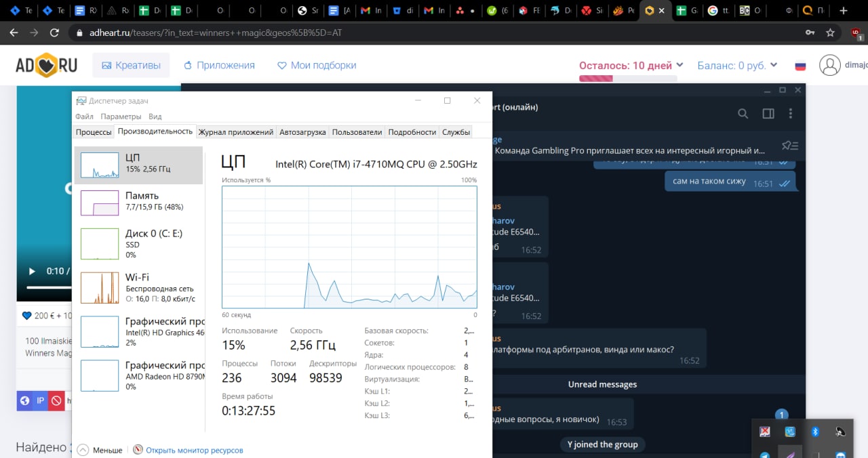868x458 pixels.
Task: Open a new browser tab
Action: tap(844, 11)
